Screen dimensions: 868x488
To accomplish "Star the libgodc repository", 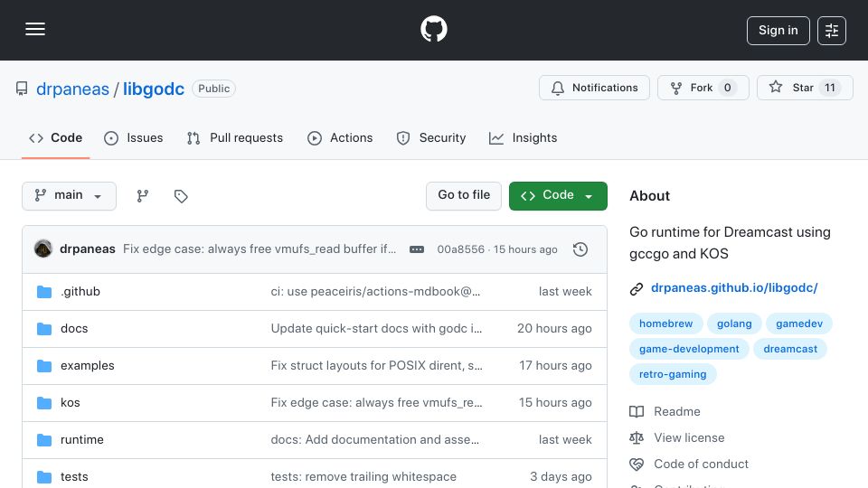I will coord(805,88).
